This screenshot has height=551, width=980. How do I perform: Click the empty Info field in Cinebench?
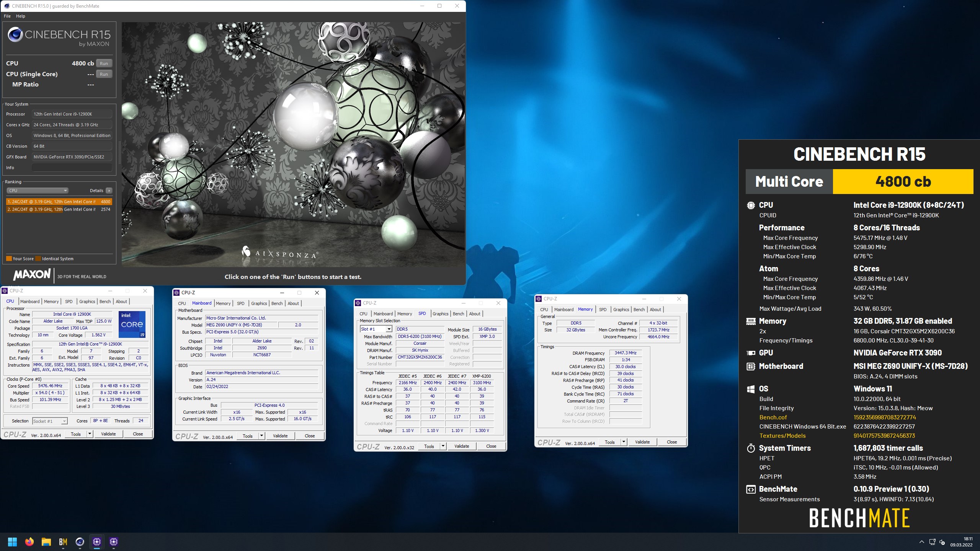pyautogui.click(x=72, y=168)
